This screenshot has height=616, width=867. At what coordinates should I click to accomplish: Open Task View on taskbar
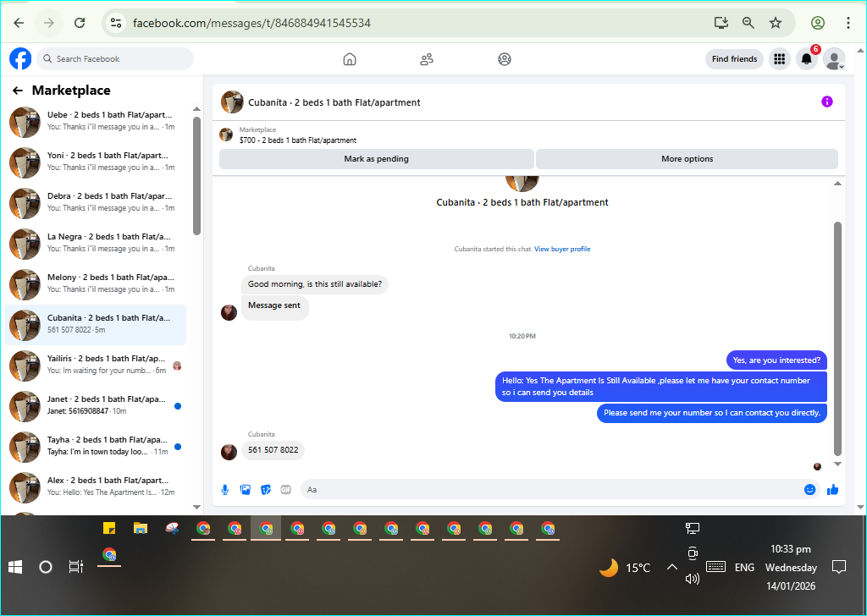tap(75, 568)
